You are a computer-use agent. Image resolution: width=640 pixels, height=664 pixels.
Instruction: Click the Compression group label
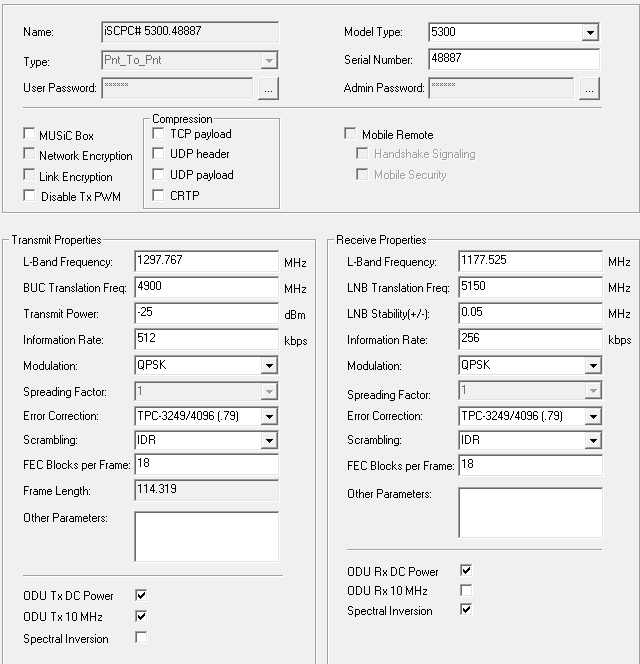coord(182,119)
